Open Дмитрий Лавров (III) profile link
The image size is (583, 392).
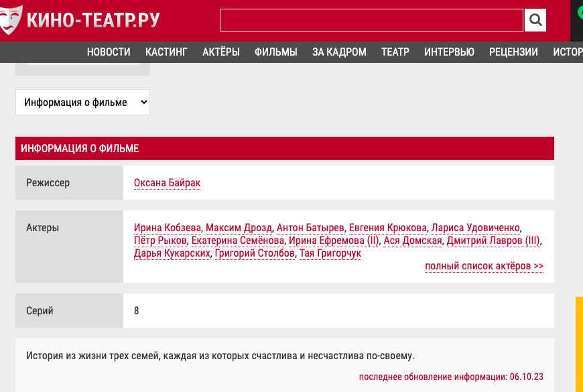[493, 241]
